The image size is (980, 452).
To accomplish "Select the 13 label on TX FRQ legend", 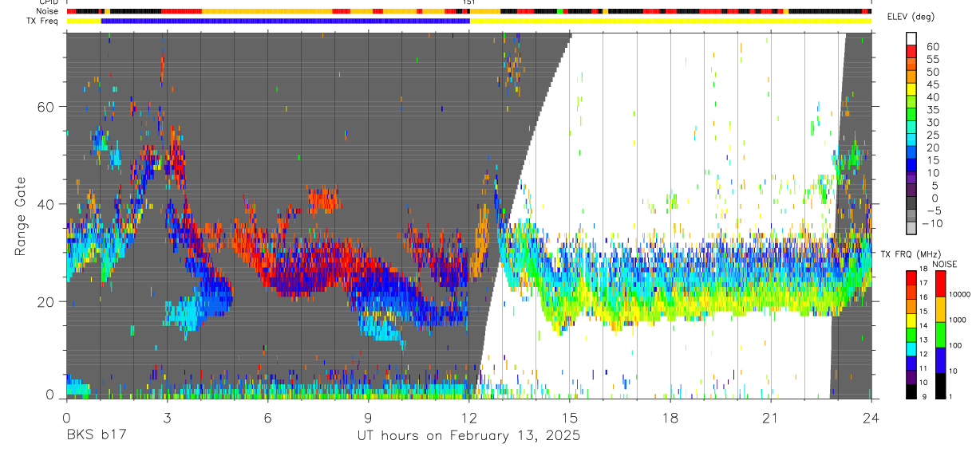I will coord(923,340).
